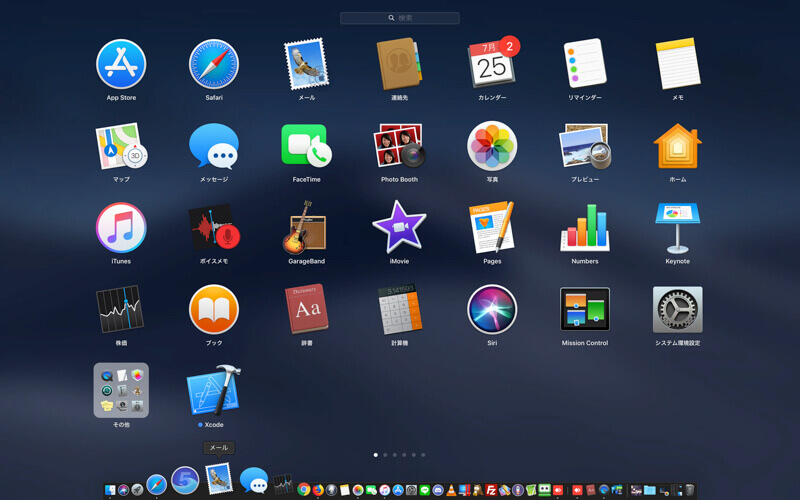Open the blue folder stack in Dock
Screen dimensions: 800x500
tap(649, 490)
